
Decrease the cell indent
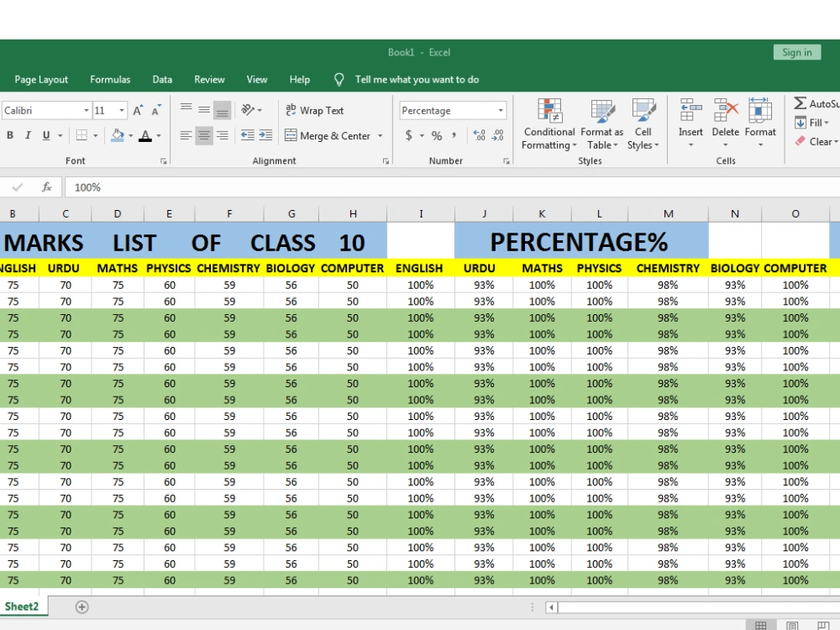click(x=248, y=135)
